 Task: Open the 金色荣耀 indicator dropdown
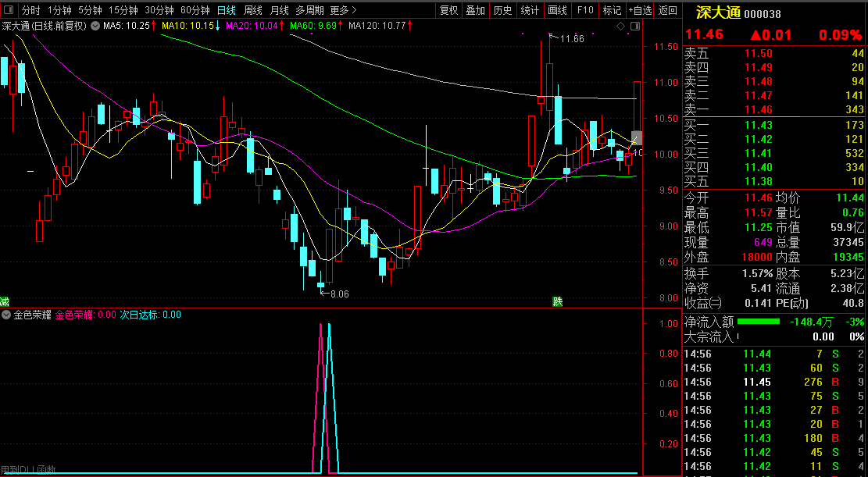[x=7, y=315]
